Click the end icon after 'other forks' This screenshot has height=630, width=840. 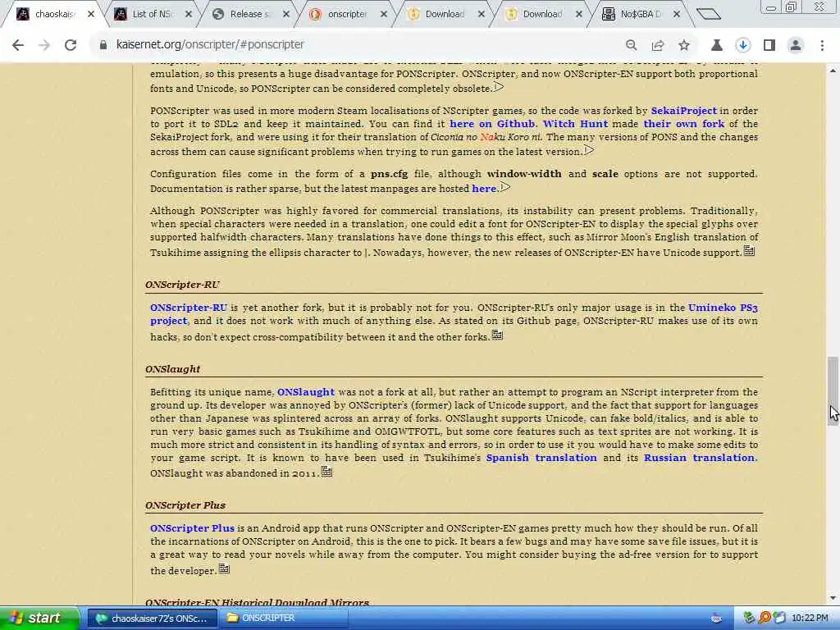coord(497,336)
